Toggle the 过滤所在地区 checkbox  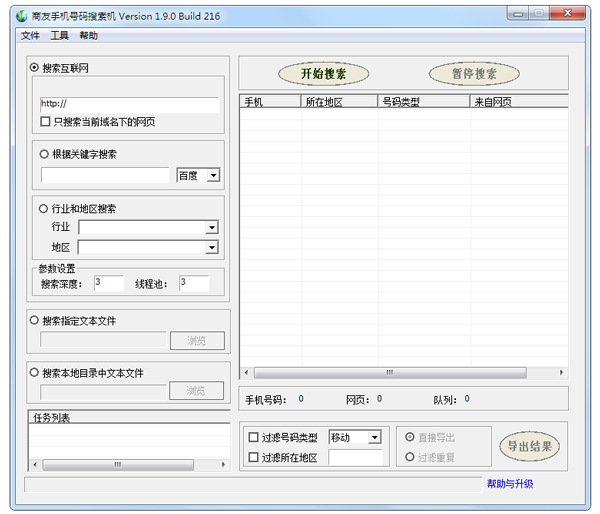(253, 457)
